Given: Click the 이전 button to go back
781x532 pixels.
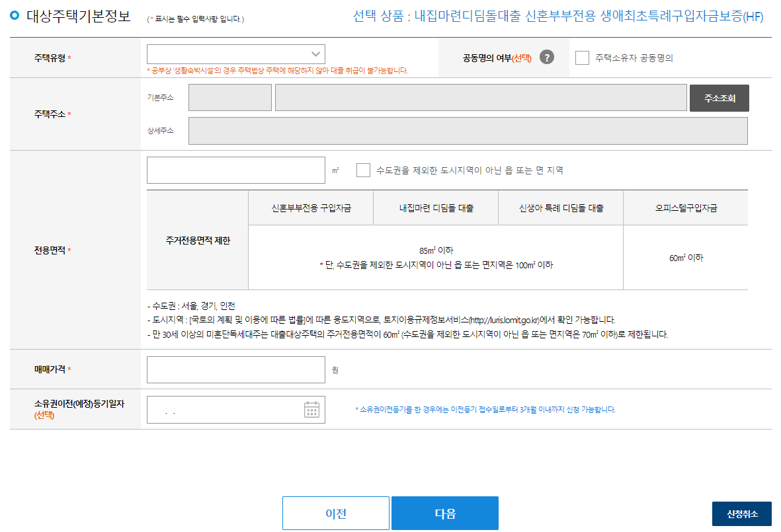Looking at the screenshot, I should click(x=335, y=513).
